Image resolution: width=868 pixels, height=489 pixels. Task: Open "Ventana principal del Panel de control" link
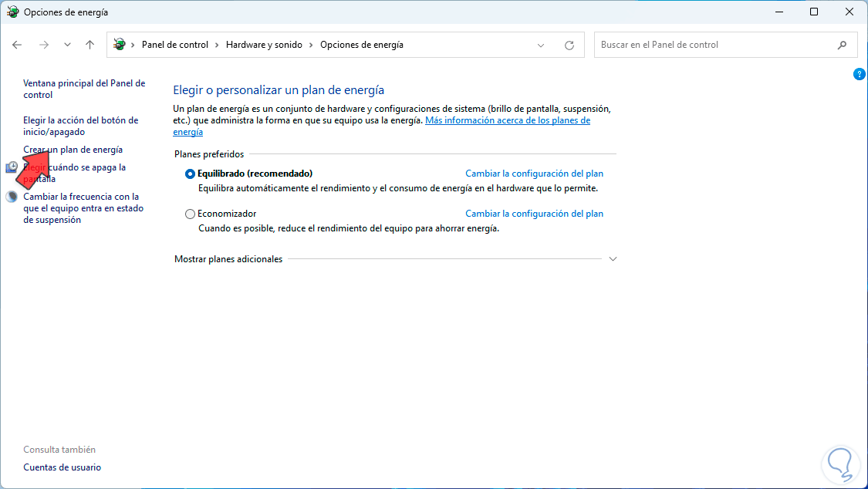pyautogui.click(x=84, y=89)
